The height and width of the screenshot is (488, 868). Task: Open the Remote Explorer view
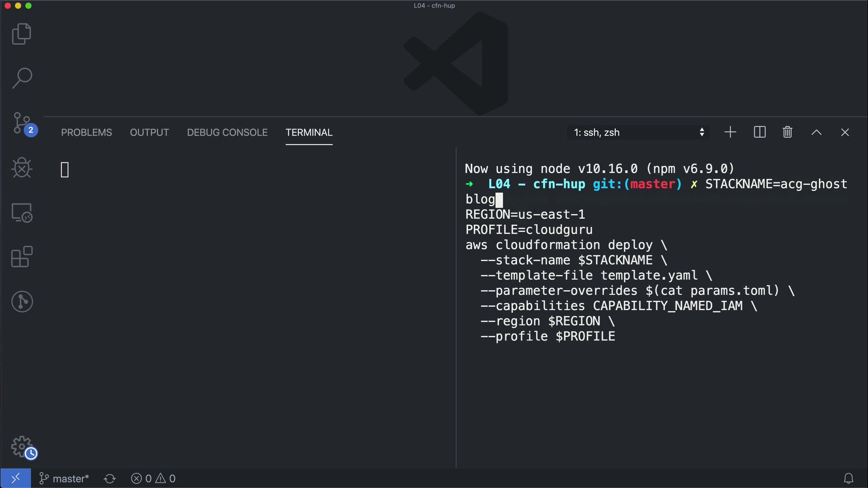pos(22,212)
